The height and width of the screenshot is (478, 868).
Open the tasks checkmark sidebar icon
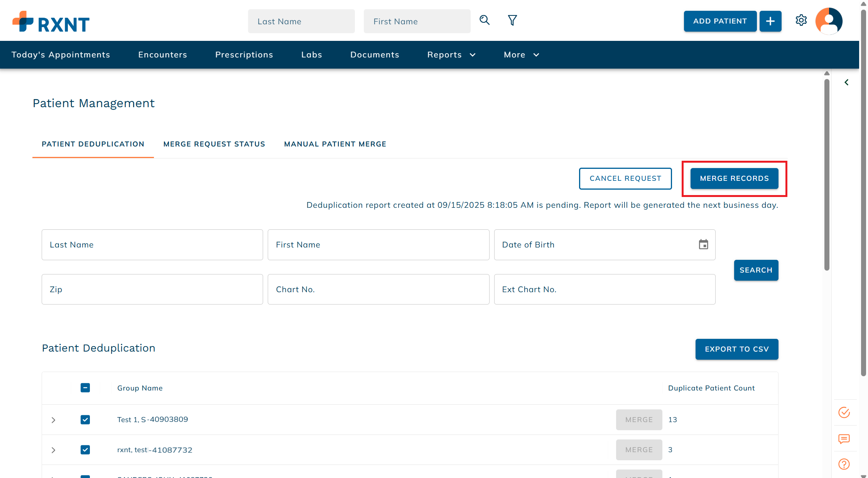pyautogui.click(x=844, y=412)
